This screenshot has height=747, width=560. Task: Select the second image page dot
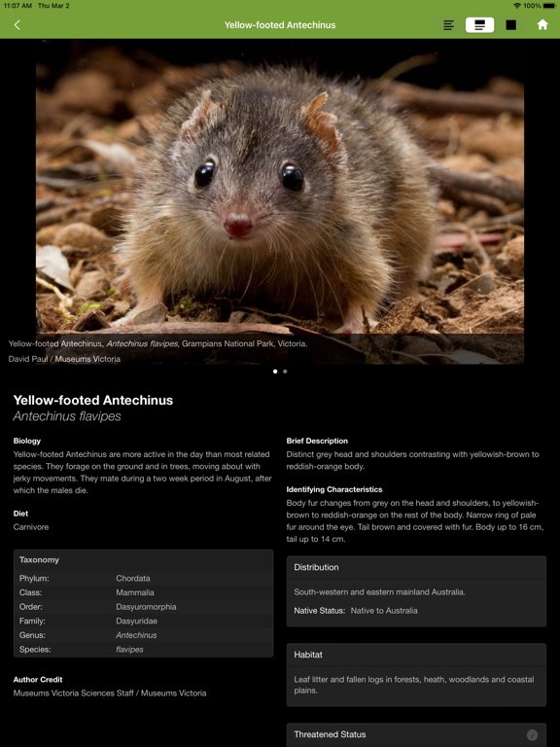[x=285, y=372]
